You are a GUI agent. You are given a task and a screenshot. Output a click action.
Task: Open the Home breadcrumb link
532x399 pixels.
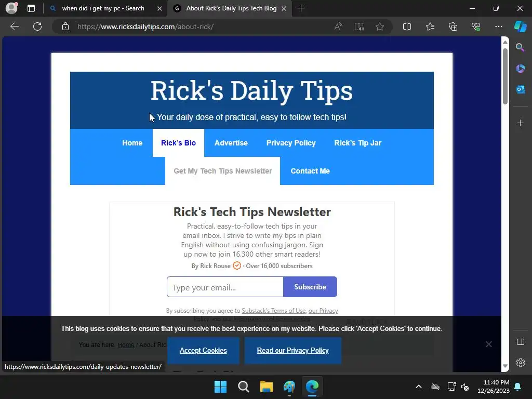pyautogui.click(x=126, y=345)
